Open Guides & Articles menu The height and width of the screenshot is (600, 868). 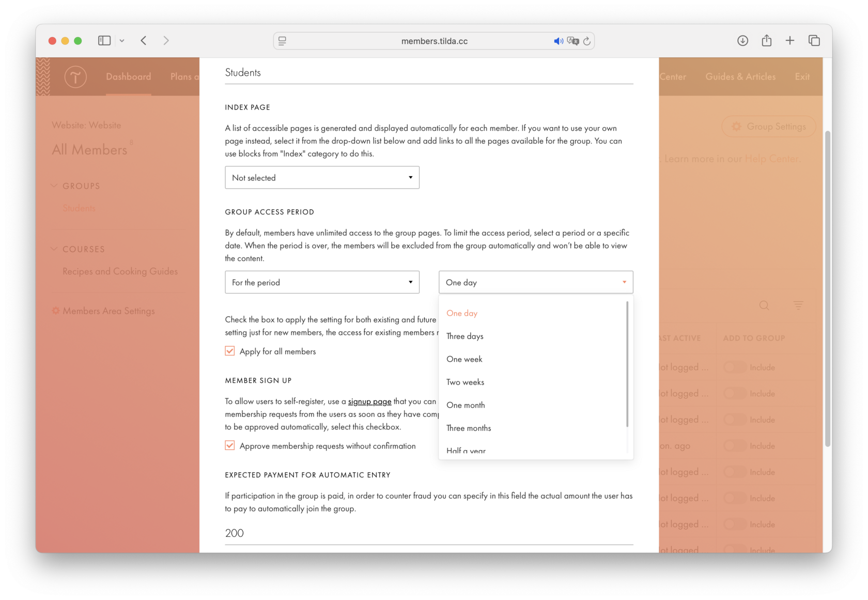[x=740, y=76]
